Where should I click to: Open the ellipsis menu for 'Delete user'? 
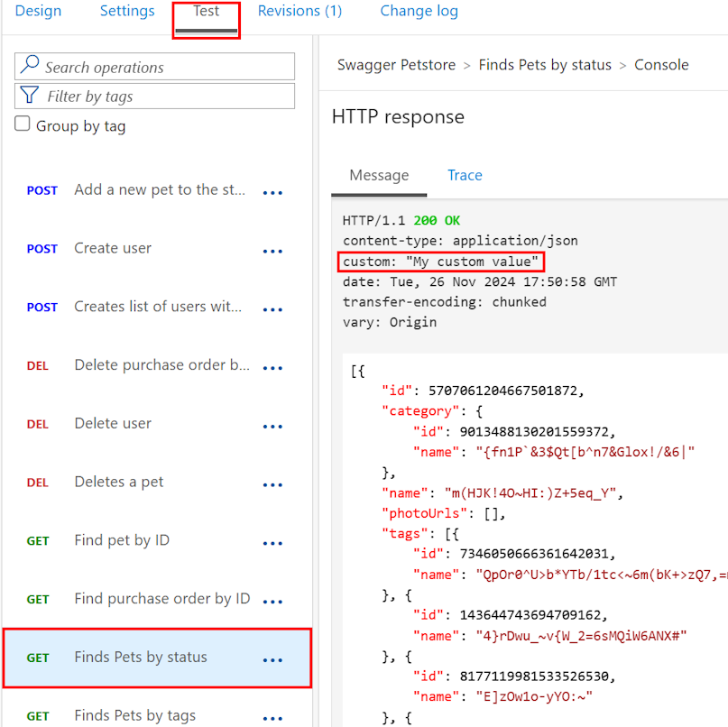point(272,426)
